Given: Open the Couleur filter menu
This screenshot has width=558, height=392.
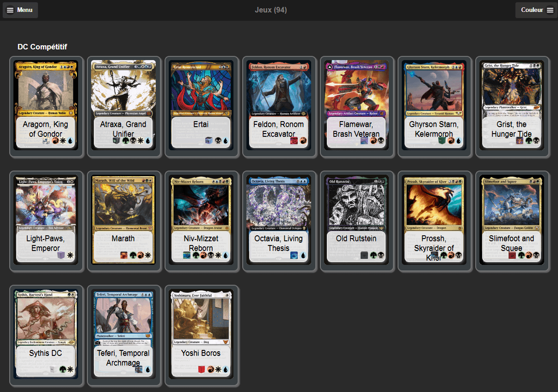Looking at the screenshot, I should pos(536,10).
